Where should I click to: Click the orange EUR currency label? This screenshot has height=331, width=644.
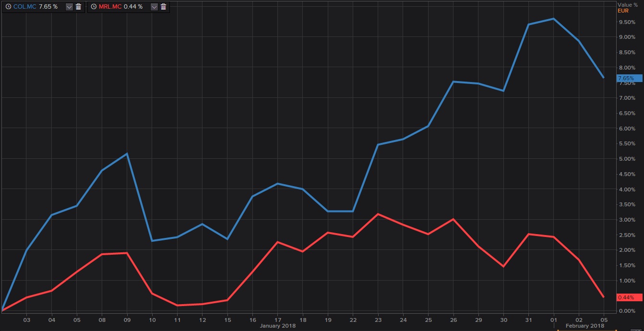pos(623,10)
